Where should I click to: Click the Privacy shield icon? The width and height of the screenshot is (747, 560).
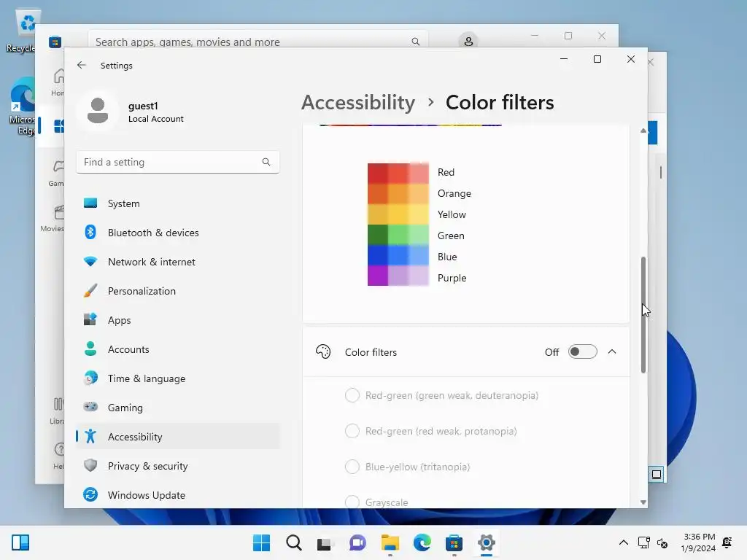click(90, 465)
